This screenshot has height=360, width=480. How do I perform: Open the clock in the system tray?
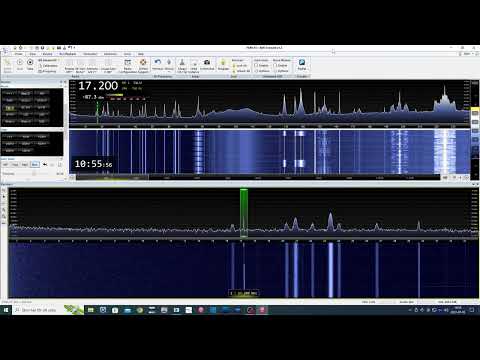point(458,310)
